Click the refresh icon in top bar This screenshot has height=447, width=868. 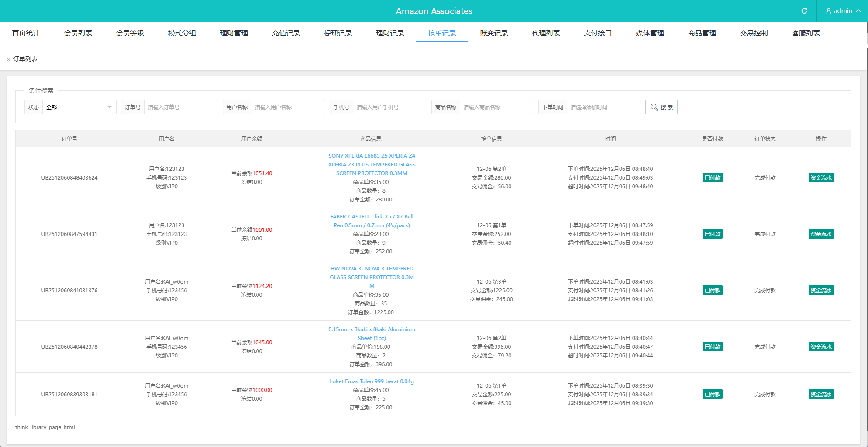804,11
